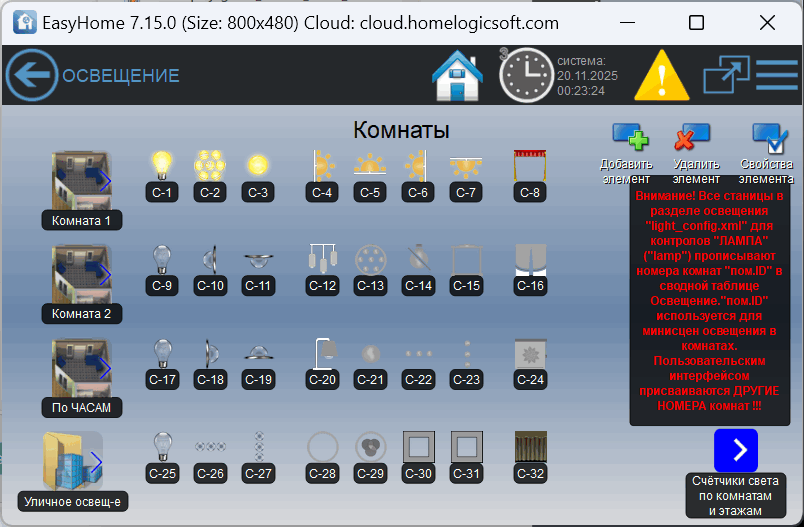Viewport: 804px width, 527px height.
Task: Toggle the unlit bulb C-9
Action: (x=161, y=260)
